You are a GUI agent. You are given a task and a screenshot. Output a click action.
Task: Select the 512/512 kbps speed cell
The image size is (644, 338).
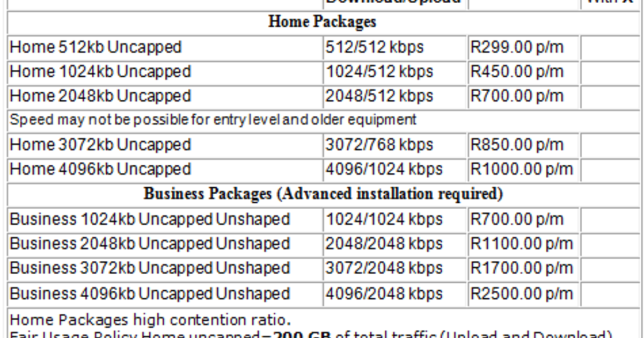point(375,47)
